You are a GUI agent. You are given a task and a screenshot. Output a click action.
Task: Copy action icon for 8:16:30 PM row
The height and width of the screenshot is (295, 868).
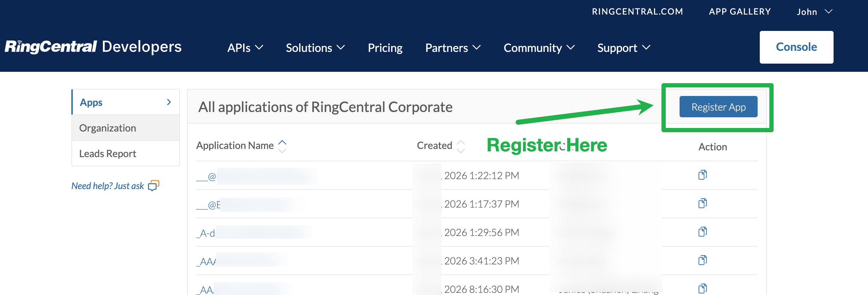click(x=703, y=288)
